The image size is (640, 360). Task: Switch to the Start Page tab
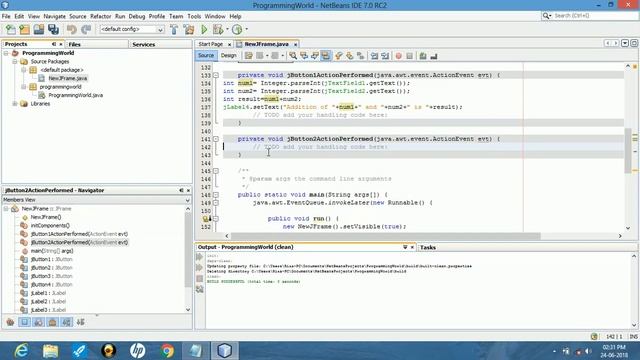coord(211,44)
